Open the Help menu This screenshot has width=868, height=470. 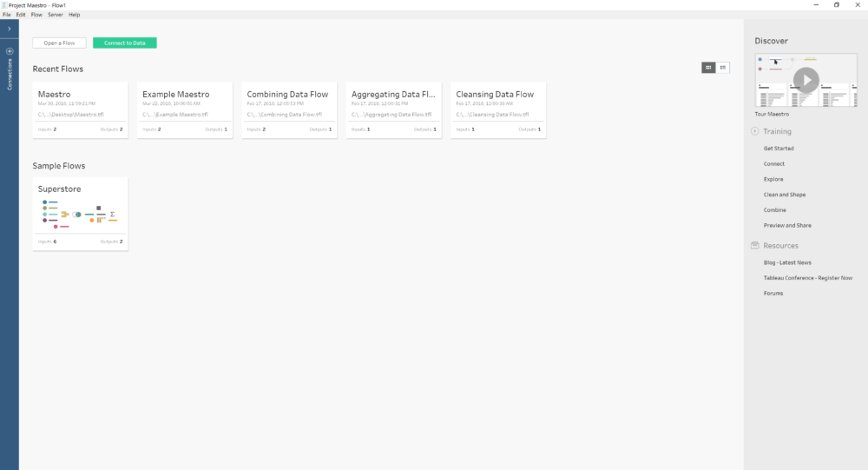(x=74, y=15)
